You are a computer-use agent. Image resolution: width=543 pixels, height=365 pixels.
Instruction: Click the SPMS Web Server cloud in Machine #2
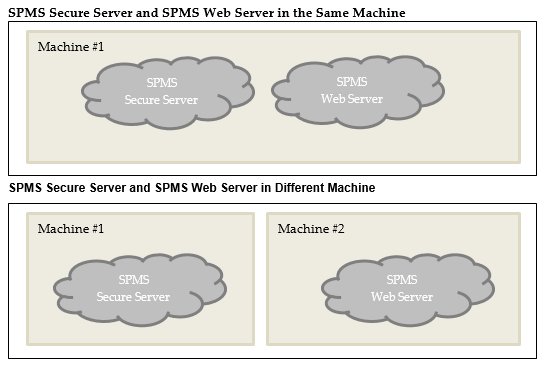(408, 290)
